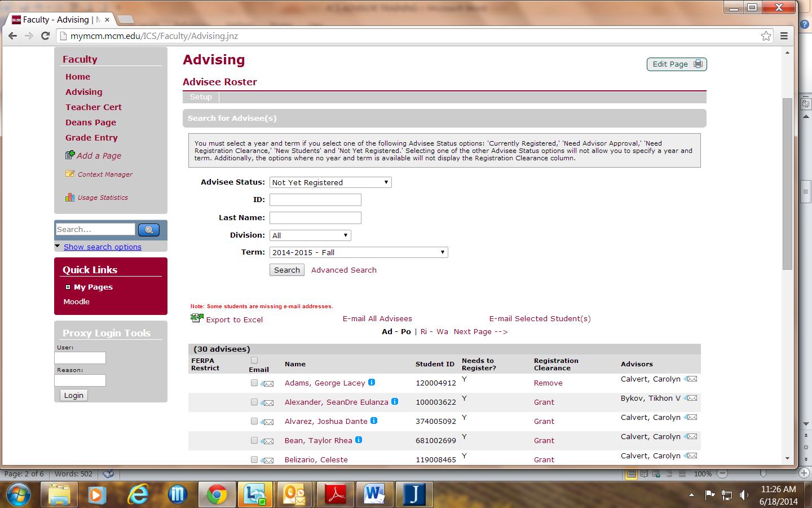Click the magnifier search button in sidebar

(149, 230)
